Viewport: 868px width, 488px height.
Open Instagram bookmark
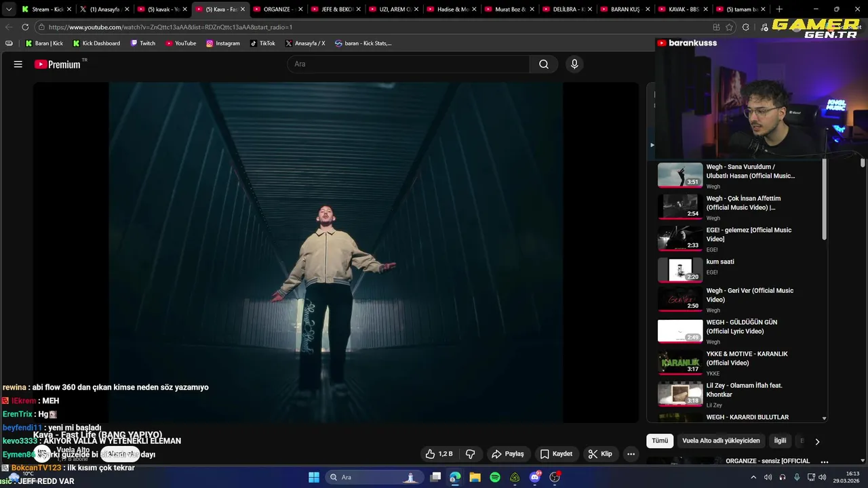pyautogui.click(x=223, y=43)
